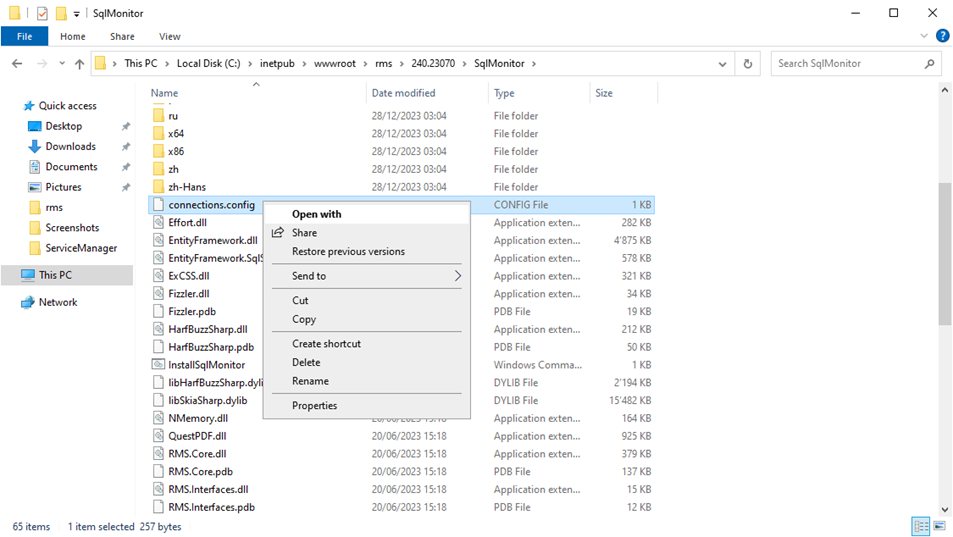Image resolution: width=953 pixels, height=537 pixels.
Task: Select the QuestPDF.dll file
Action: point(198,436)
